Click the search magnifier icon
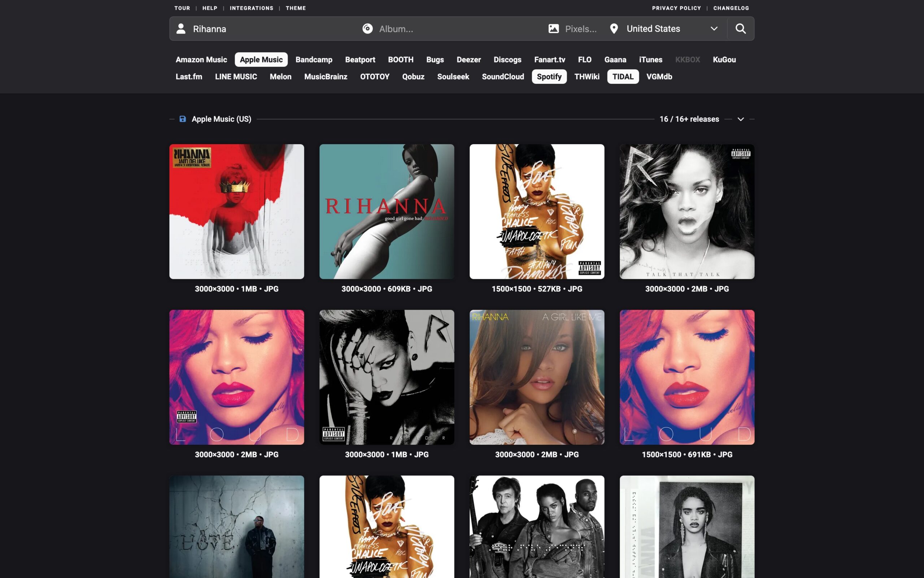The width and height of the screenshot is (924, 578). (x=740, y=29)
